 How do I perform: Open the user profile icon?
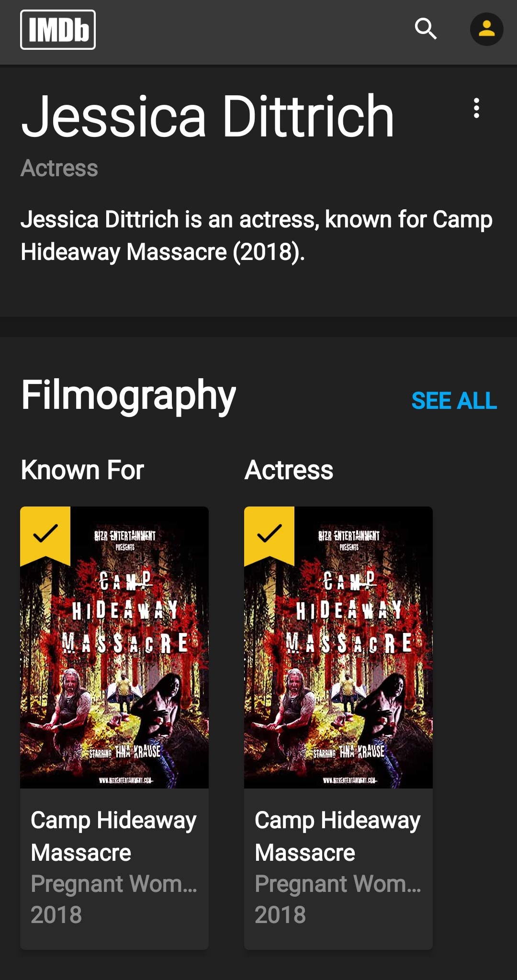pyautogui.click(x=486, y=29)
